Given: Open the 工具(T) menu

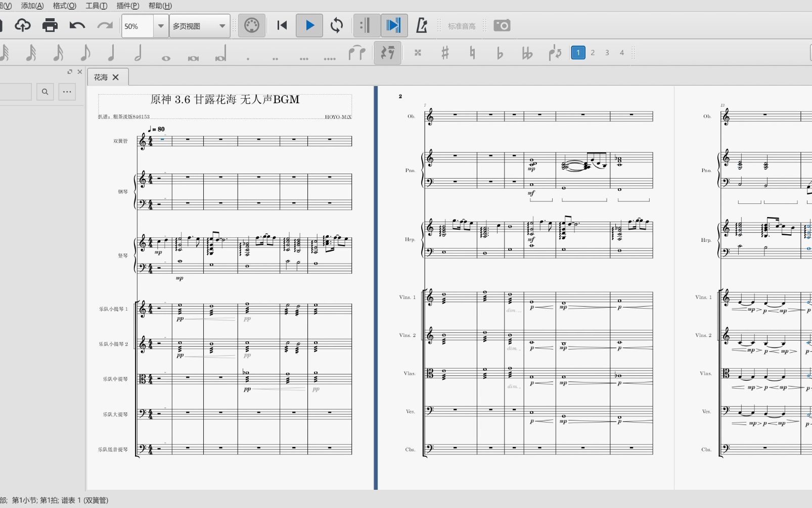Looking at the screenshot, I should point(96,6).
